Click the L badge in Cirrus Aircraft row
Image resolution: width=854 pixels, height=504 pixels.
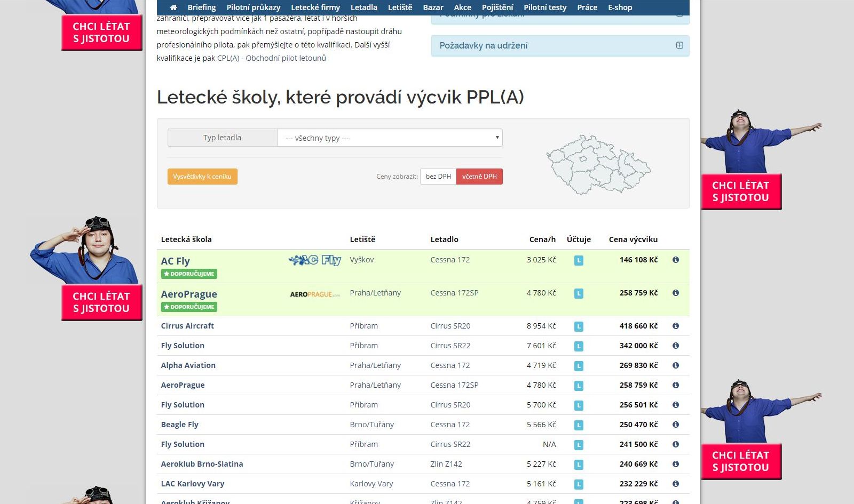coord(579,326)
